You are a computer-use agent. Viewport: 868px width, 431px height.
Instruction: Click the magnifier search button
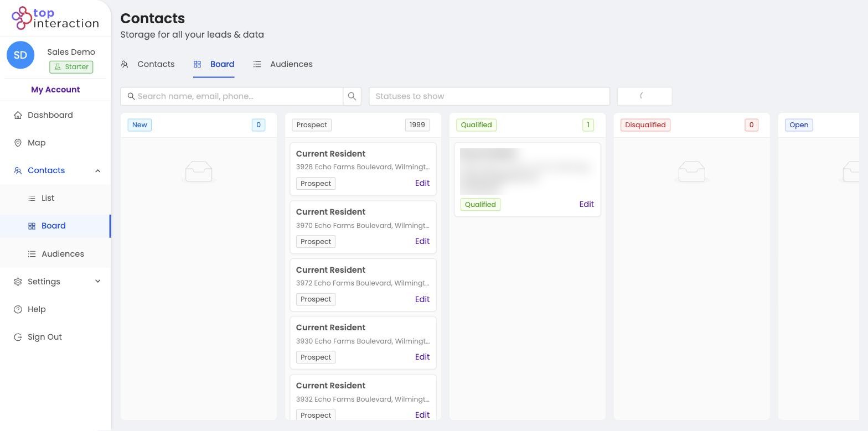click(352, 96)
